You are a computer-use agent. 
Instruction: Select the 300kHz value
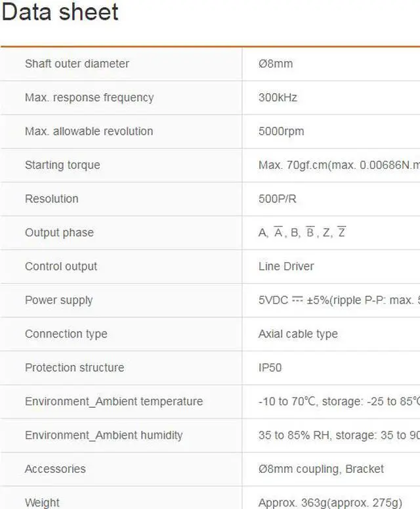pos(278,97)
